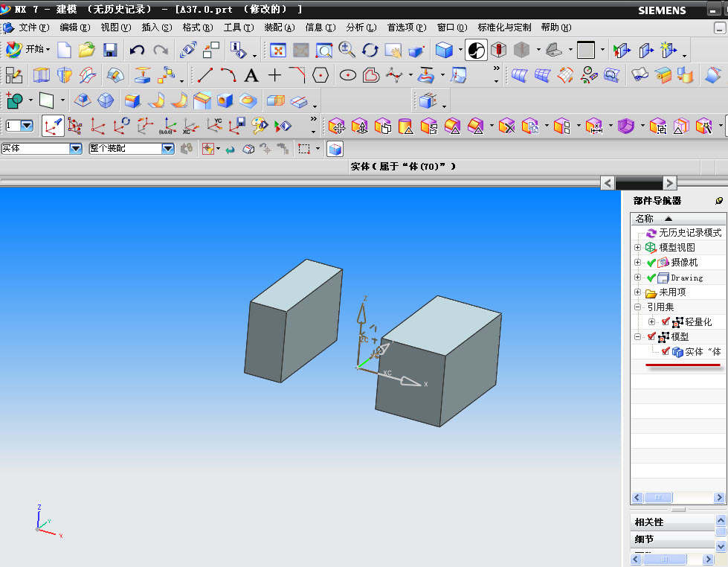Collapse the 引用集 tree node

pos(637,307)
